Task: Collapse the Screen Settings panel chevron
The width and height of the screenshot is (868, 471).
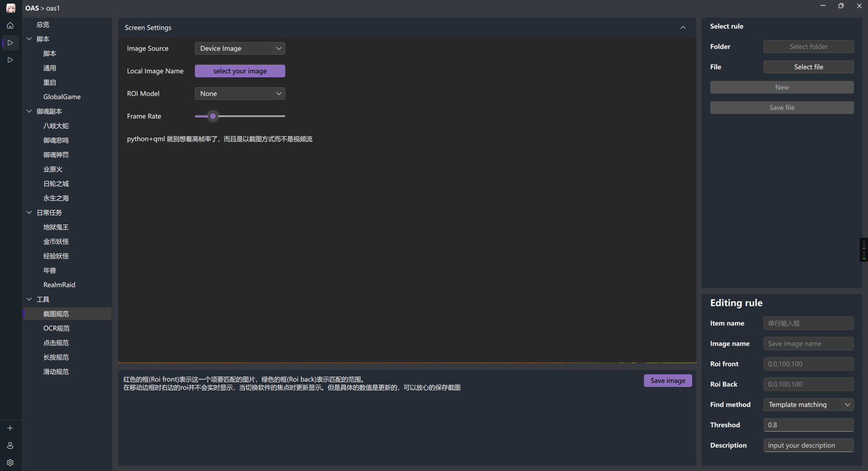Action: (683, 28)
